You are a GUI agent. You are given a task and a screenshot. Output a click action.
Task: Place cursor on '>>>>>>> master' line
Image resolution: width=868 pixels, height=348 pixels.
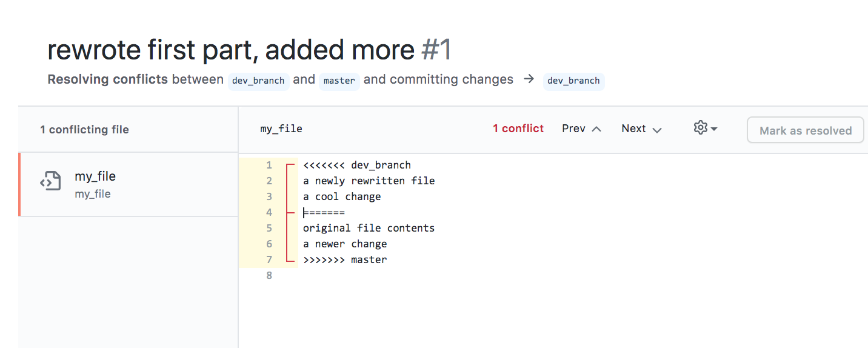(345, 259)
